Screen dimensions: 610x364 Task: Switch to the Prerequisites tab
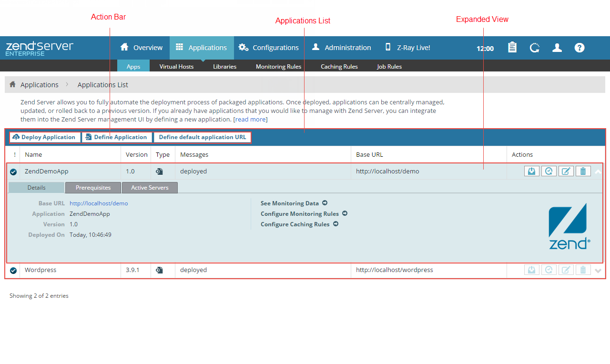pyautogui.click(x=93, y=188)
